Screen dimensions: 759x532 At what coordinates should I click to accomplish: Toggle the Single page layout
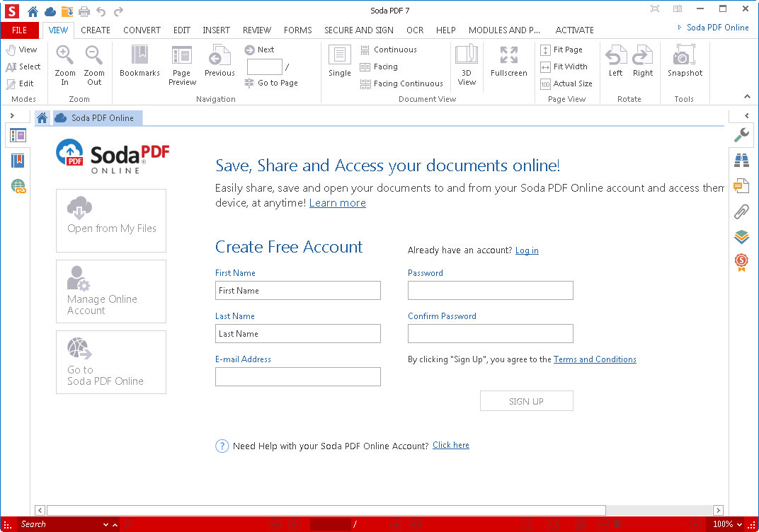click(340, 62)
